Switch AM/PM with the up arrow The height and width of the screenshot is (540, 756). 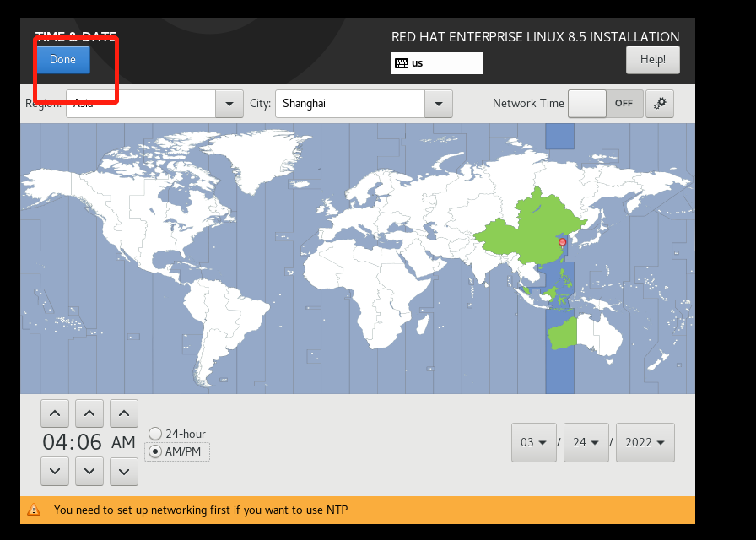point(124,413)
